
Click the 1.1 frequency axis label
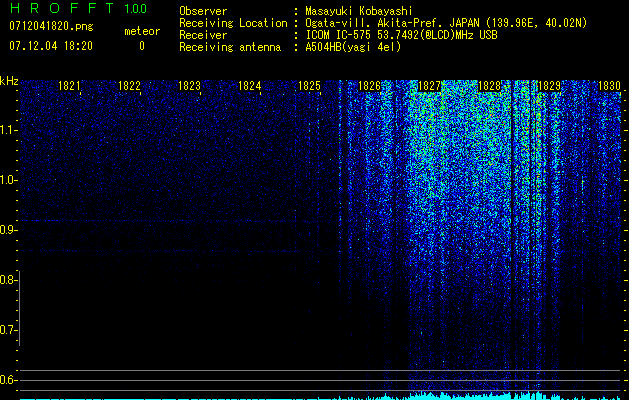(x=7, y=130)
